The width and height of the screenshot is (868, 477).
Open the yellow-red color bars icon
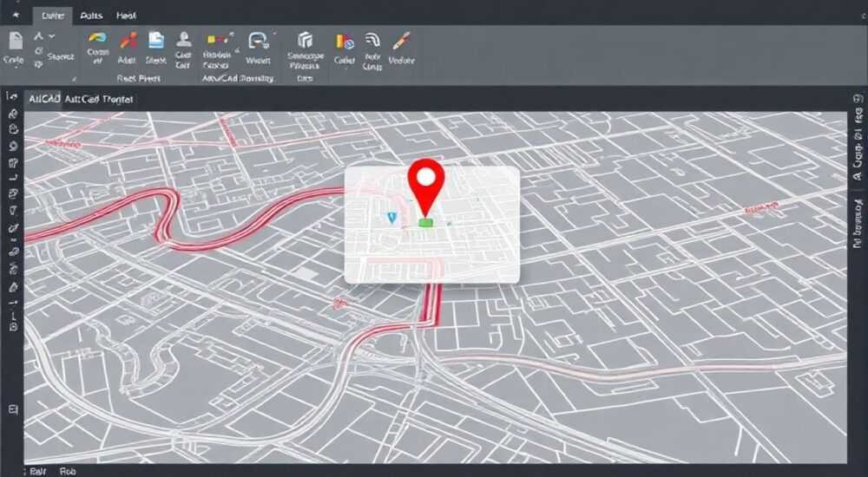point(345,42)
